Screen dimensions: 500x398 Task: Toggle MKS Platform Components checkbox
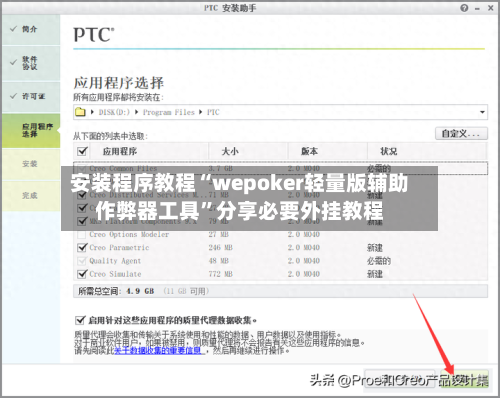click(x=82, y=221)
